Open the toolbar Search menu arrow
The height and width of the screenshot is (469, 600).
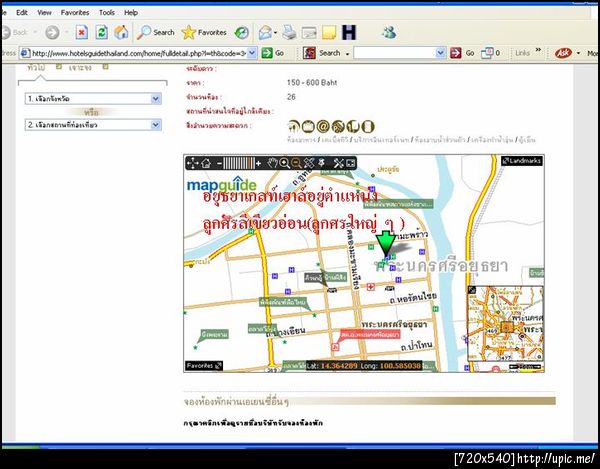[347, 54]
